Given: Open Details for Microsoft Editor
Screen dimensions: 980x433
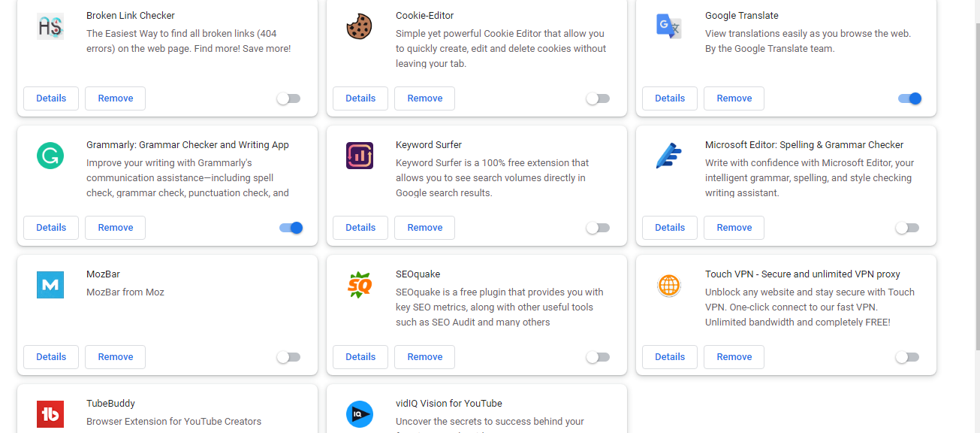Looking at the screenshot, I should tap(669, 227).
